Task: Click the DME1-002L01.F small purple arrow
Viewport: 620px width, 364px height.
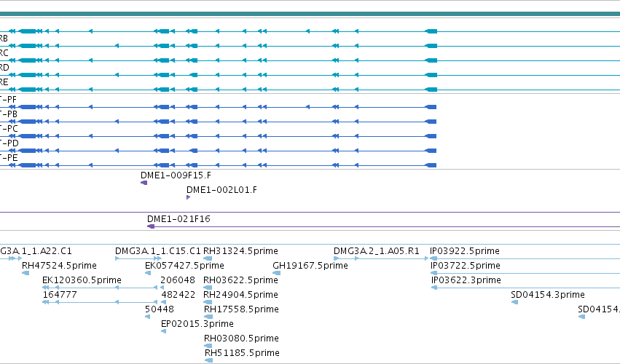Action: (x=188, y=197)
